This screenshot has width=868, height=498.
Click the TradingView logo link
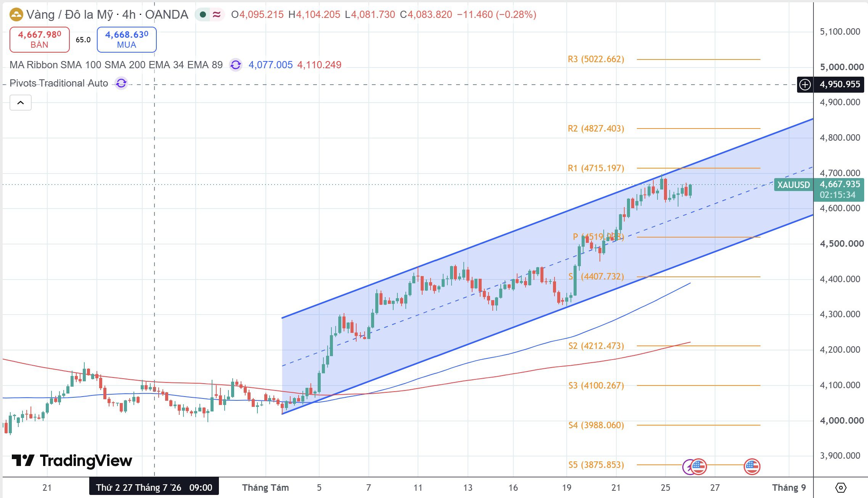72,461
